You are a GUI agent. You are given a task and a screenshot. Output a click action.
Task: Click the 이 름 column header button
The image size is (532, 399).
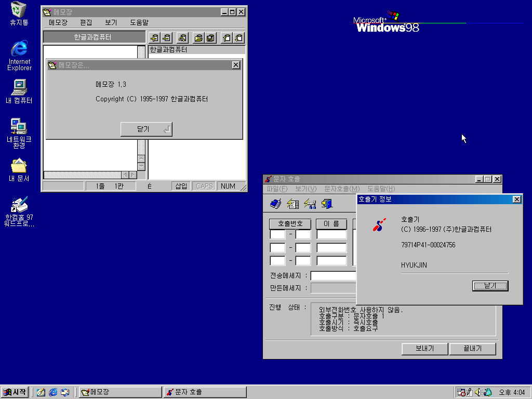[x=331, y=224]
